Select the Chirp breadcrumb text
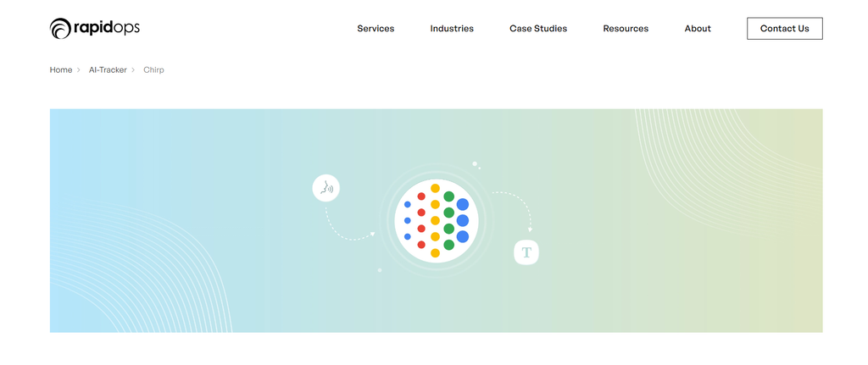 [x=153, y=69]
